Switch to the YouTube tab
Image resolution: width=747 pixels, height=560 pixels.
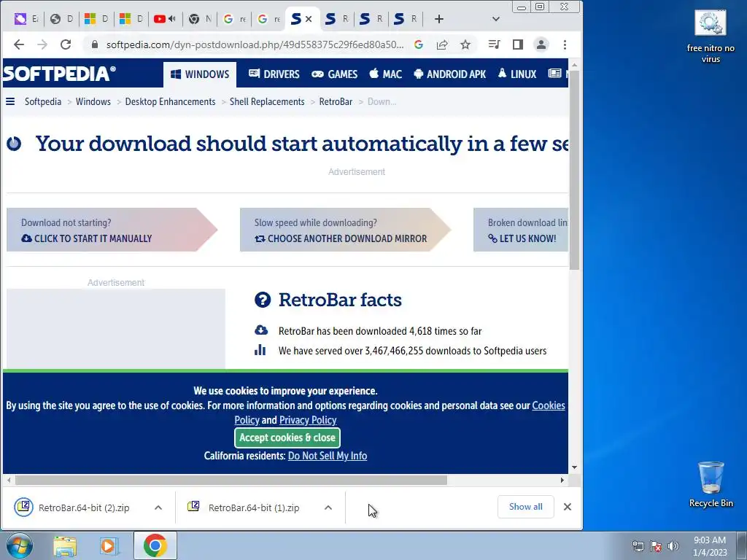click(x=164, y=19)
